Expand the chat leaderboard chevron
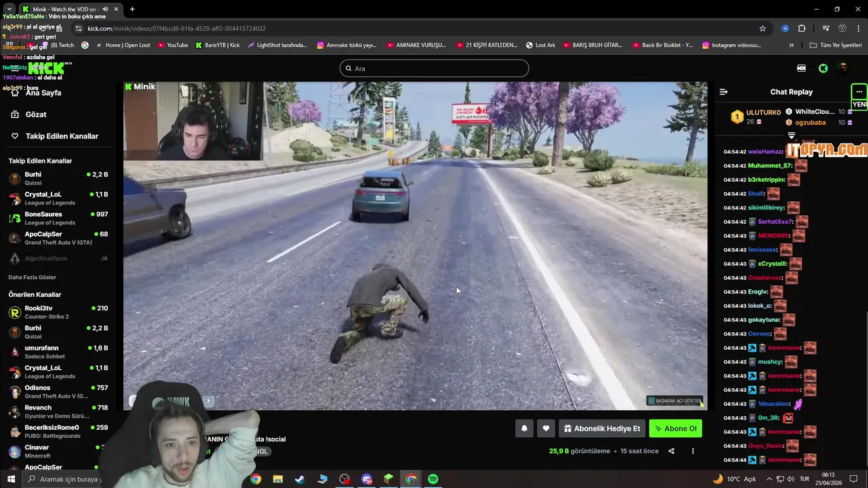 click(791, 136)
